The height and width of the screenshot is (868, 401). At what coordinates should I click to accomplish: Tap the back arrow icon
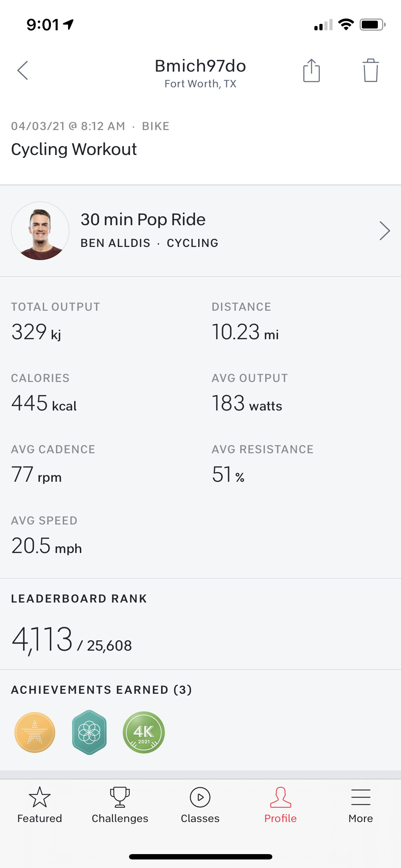23,70
